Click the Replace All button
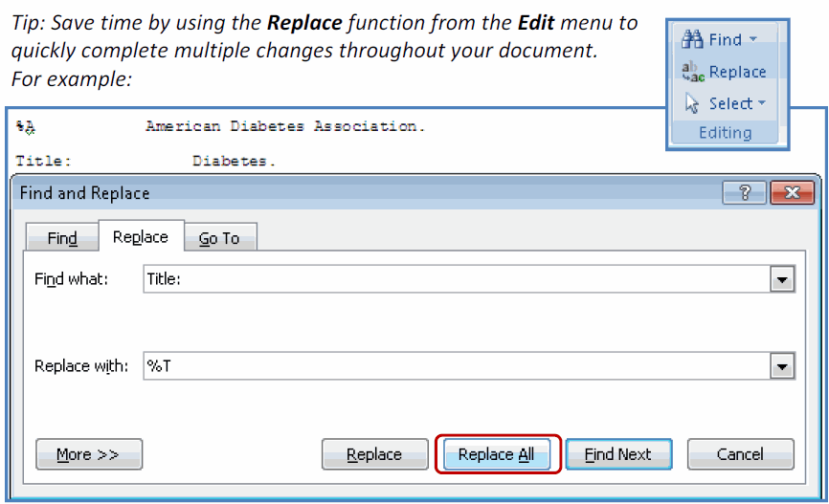 tap(497, 454)
